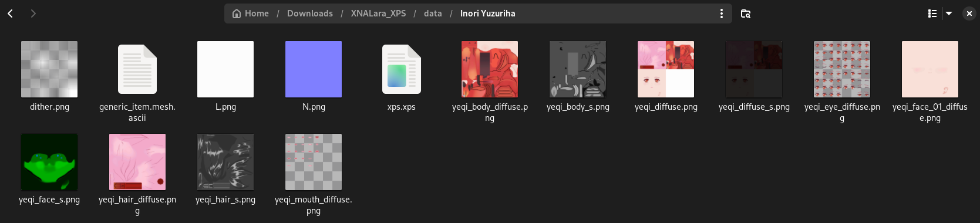Image resolution: width=980 pixels, height=223 pixels.
Task: Select the N.png blue thumbnail
Action: point(314,69)
